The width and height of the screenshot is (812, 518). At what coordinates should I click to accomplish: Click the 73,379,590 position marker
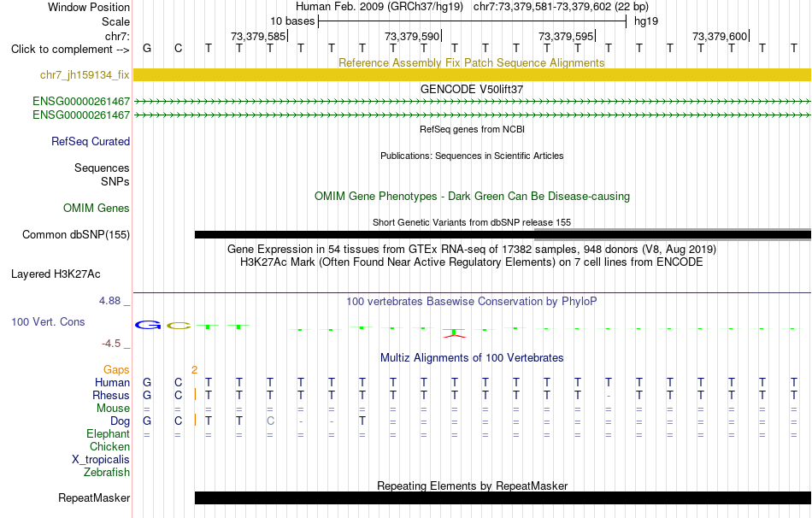[x=412, y=36]
